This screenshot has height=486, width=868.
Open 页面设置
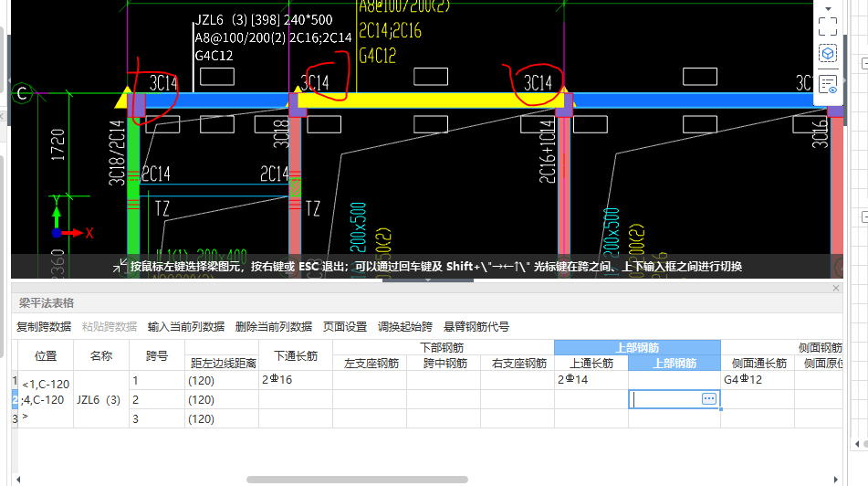pyautogui.click(x=345, y=327)
